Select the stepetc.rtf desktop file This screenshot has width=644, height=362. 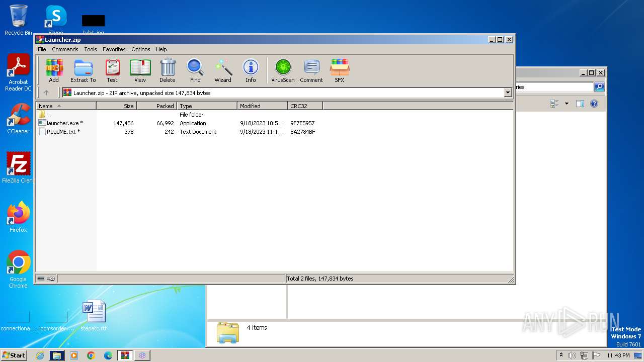tap(94, 316)
